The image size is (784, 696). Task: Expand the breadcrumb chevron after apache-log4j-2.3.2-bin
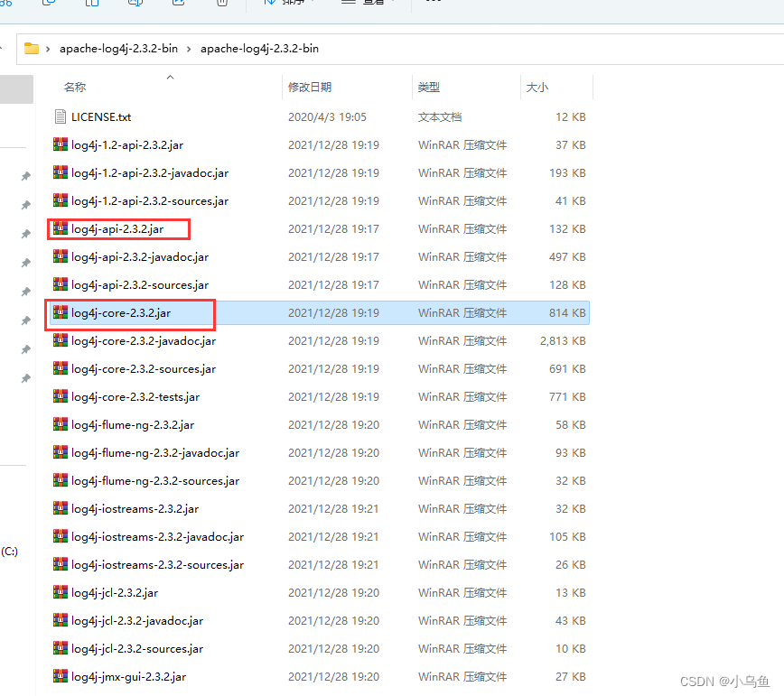[x=187, y=48]
